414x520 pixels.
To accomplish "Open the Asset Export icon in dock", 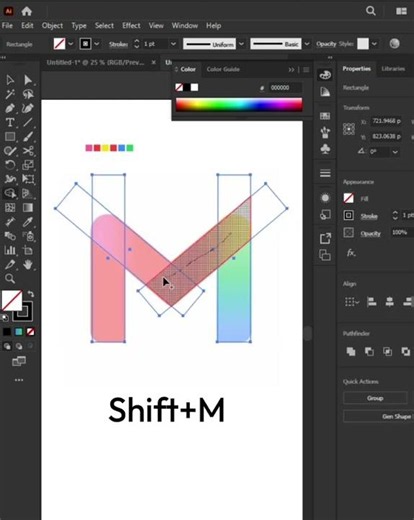I will (x=325, y=238).
